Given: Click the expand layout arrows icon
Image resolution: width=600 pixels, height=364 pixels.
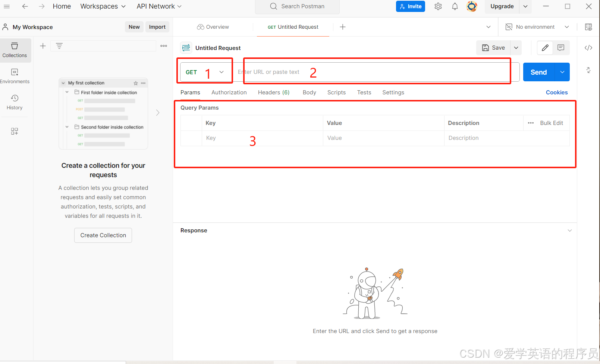Looking at the screenshot, I should tap(588, 70).
